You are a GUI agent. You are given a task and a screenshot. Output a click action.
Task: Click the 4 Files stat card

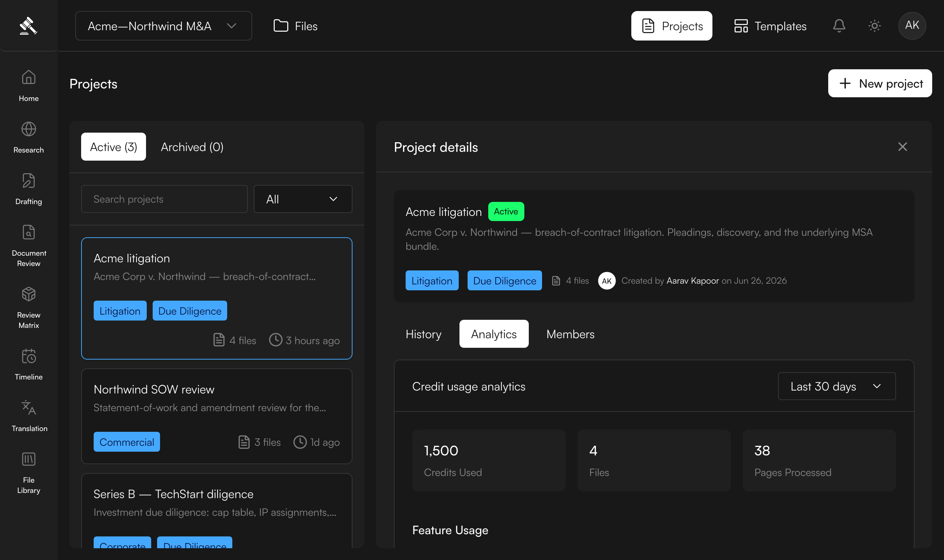[654, 461]
